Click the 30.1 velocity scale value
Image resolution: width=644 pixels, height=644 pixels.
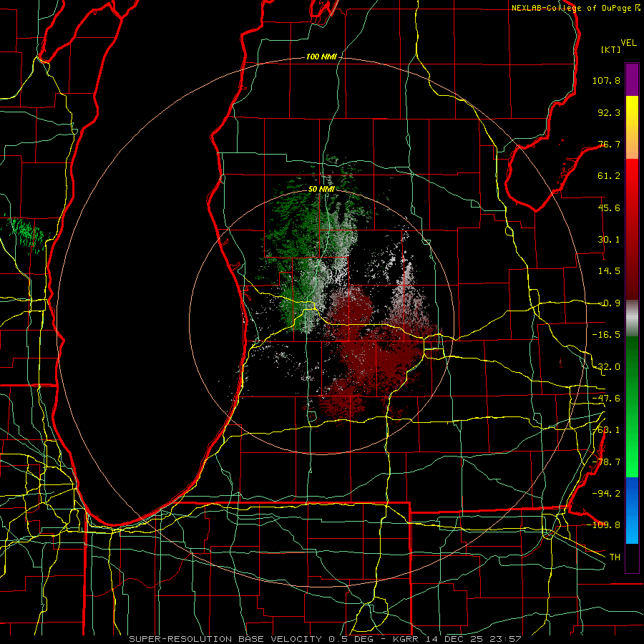pyautogui.click(x=609, y=240)
